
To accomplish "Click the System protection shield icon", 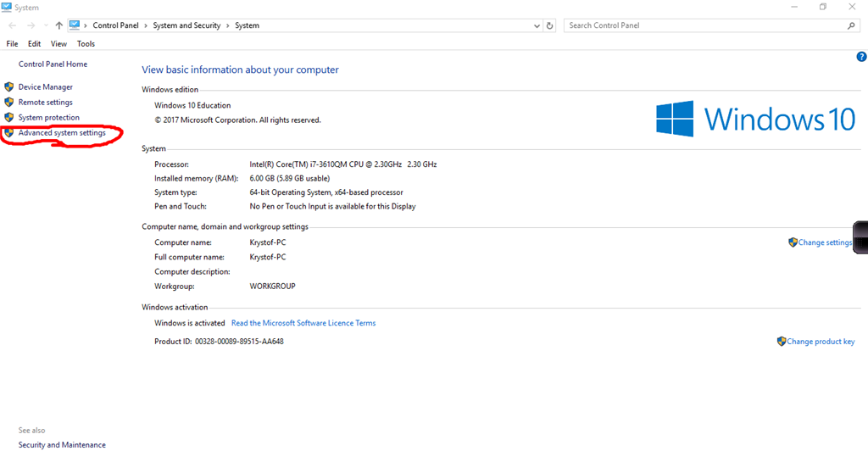I will tap(8, 117).
